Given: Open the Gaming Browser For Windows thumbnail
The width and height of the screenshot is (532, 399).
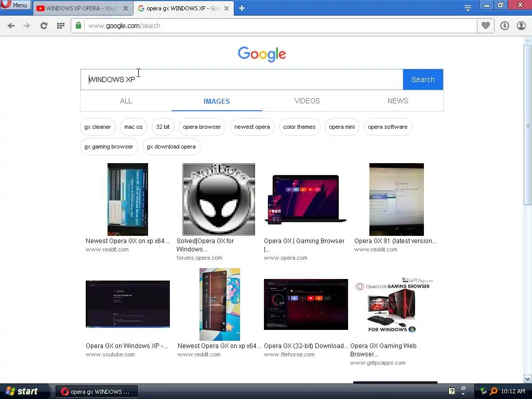Looking at the screenshot, I should click(x=394, y=304).
